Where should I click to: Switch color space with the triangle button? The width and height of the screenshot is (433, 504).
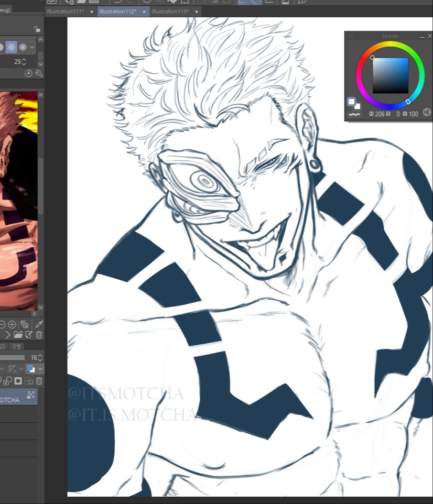tap(427, 112)
